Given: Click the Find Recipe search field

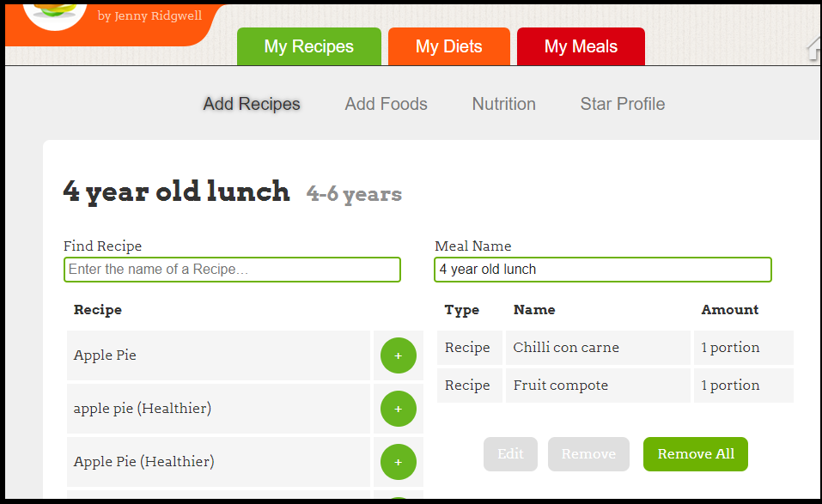Looking at the screenshot, I should pyautogui.click(x=232, y=269).
